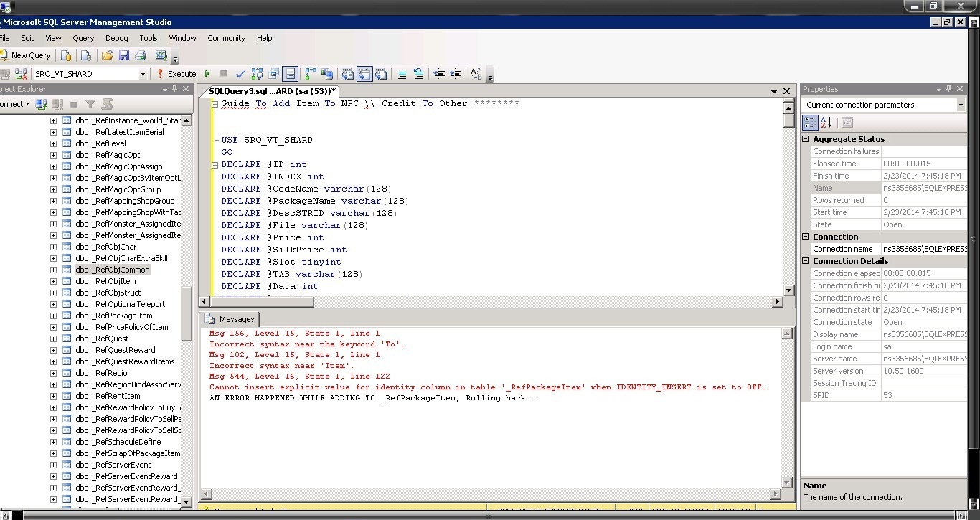Select dbo._RefPricePolicyOfItem in the tree
Viewport: 980px width, 520px height.
(x=122, y=327)
